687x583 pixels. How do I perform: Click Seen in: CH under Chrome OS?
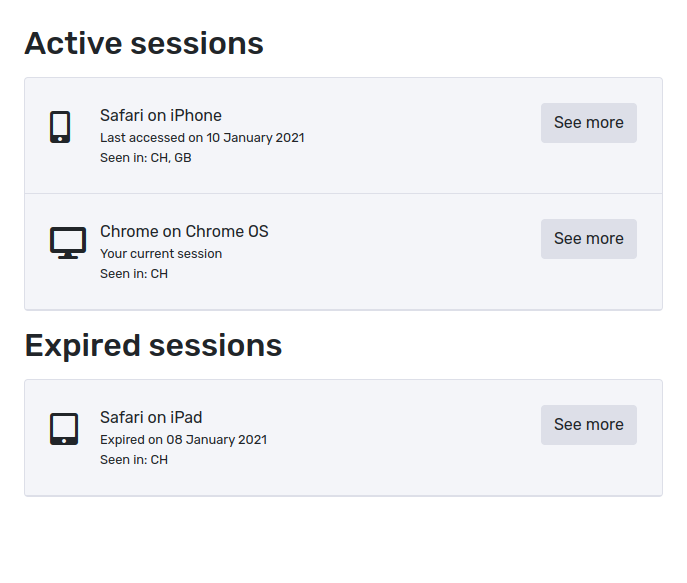tap(134, 274)
